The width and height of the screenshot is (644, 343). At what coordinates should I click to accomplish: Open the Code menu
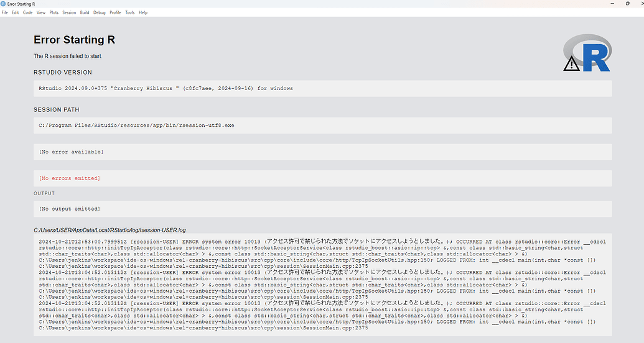pyautogui.click(x=27, y=12)
